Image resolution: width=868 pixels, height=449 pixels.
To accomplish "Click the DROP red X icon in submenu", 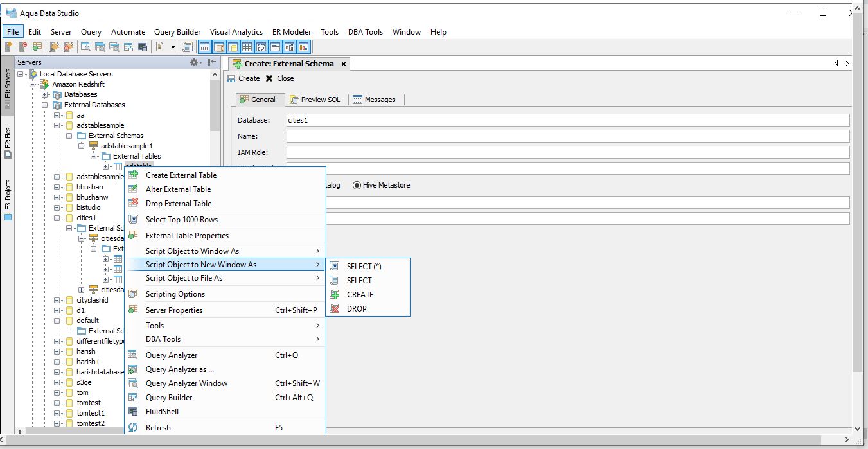I will [x=334, y=308].
